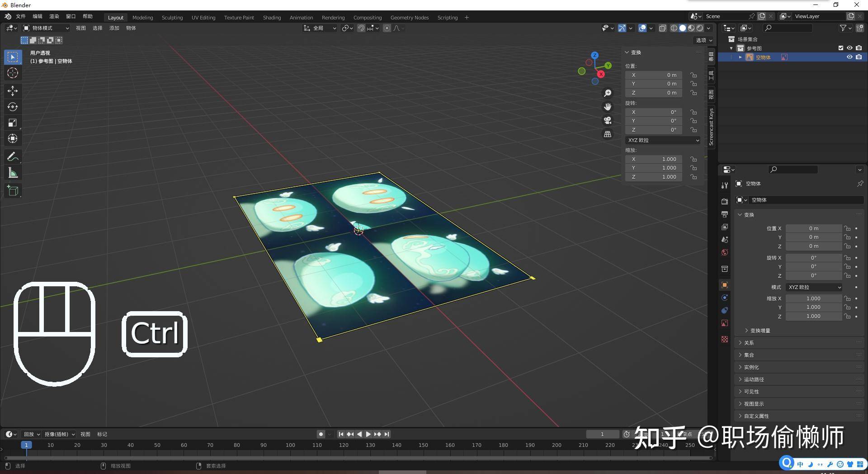Click the 位置 X field in properties
The height and width of the screenshot is (474, 868).
point(814,228)
